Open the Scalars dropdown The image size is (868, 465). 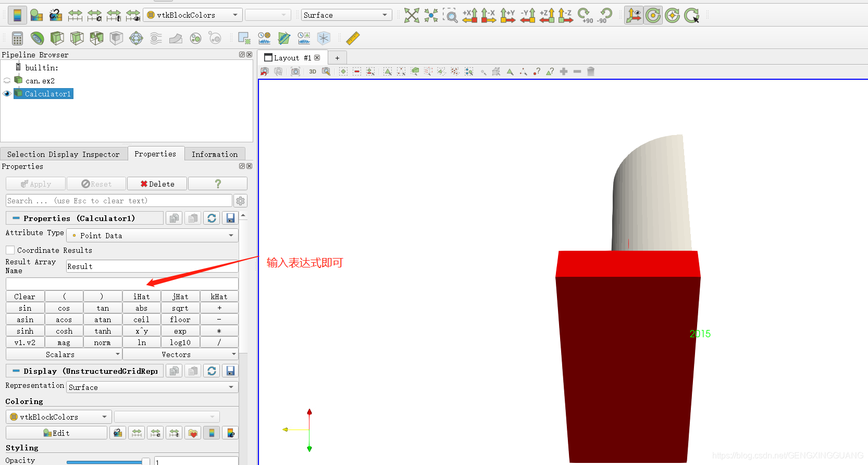tap(64, 354)
